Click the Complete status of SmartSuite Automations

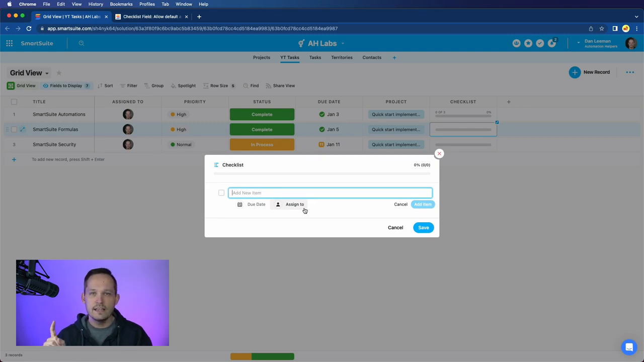[262, 114]
